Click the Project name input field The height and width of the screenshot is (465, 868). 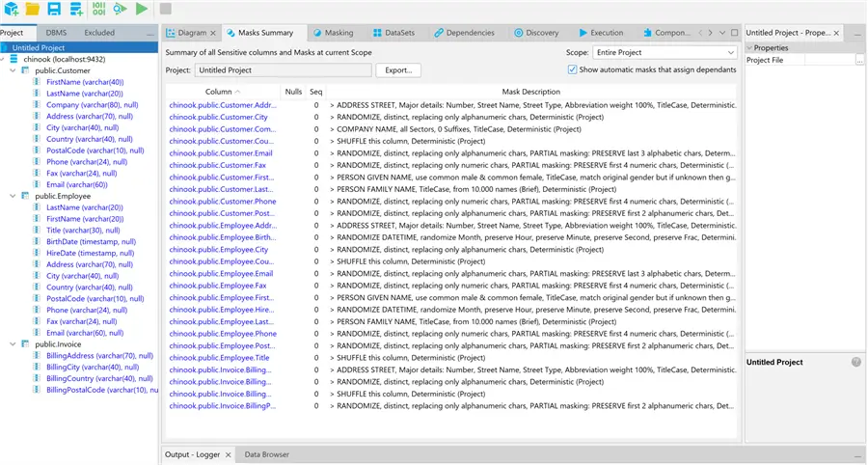point(283,70)
